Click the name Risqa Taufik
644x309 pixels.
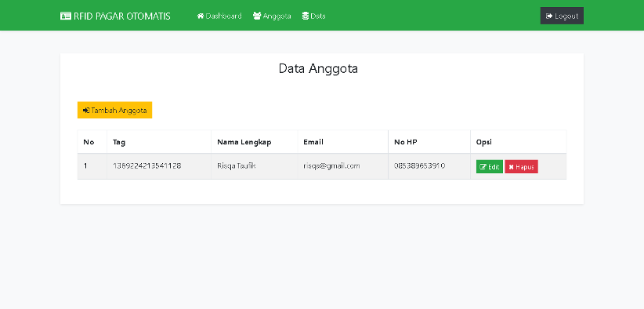tap(237, 166)
